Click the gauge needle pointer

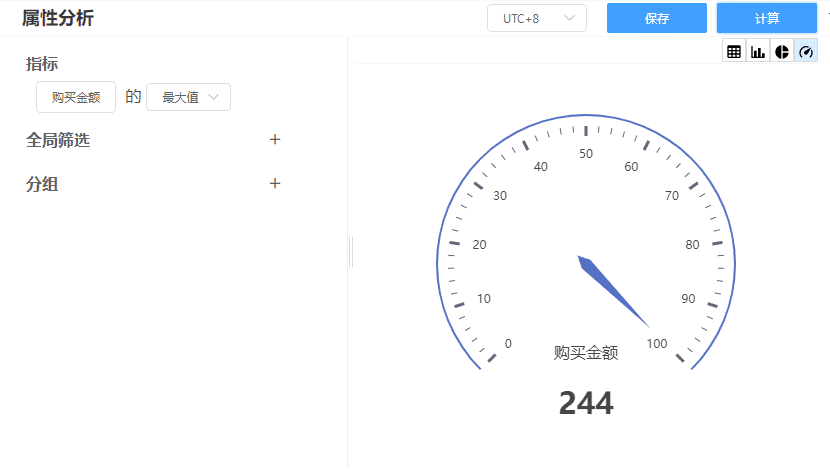tap(613, 291)
